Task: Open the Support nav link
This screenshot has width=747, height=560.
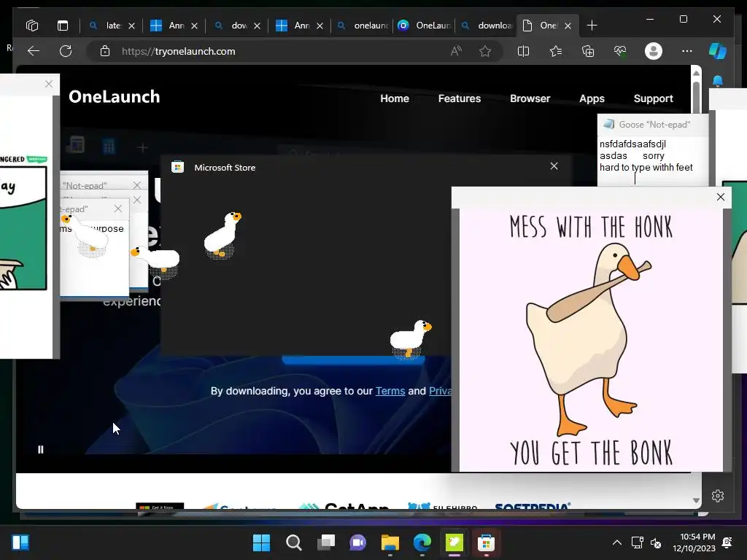Action: tap(653, 98)
